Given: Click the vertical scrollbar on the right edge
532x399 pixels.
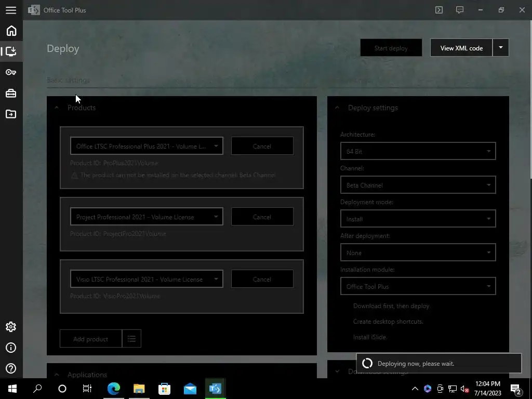Looking at the screenshot, I should [x=530, y=99].
